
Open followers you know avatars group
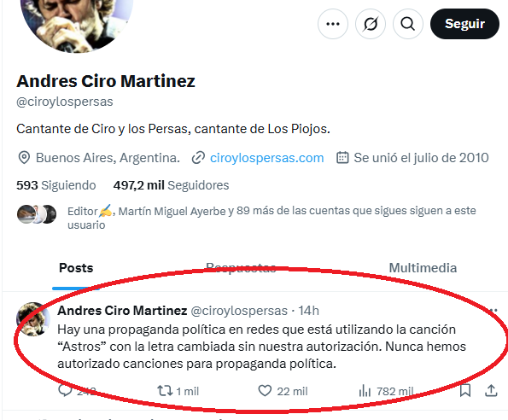pyautogui.click(x=37, y=214)
